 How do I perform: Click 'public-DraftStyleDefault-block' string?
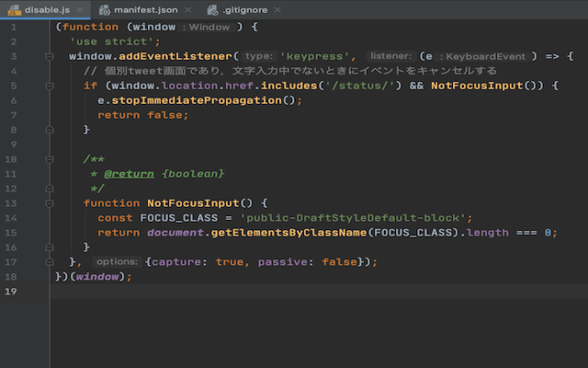coord(353,218)
